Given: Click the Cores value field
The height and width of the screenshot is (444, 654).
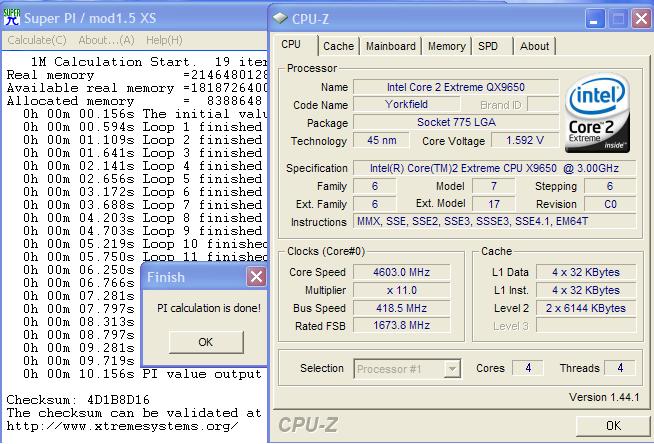Looking at the screenshot, I should (528, 368).
